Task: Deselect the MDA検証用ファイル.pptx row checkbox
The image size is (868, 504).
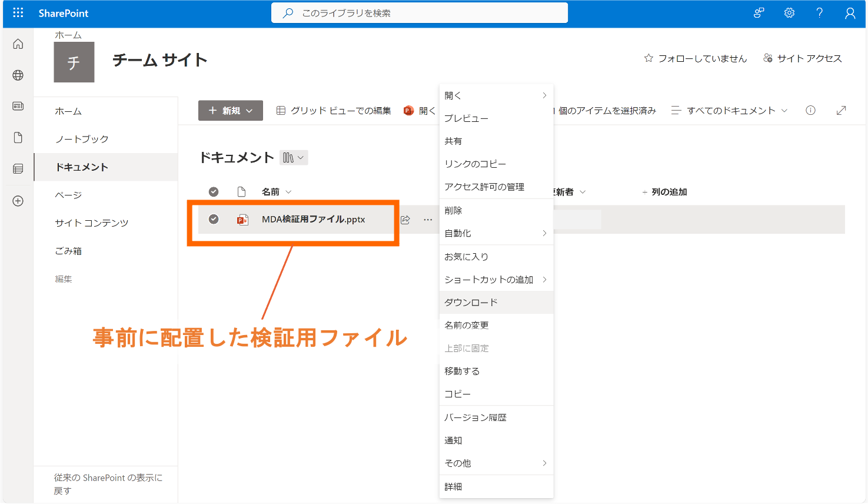Action: pyautogui.click(x=214, y=219)
